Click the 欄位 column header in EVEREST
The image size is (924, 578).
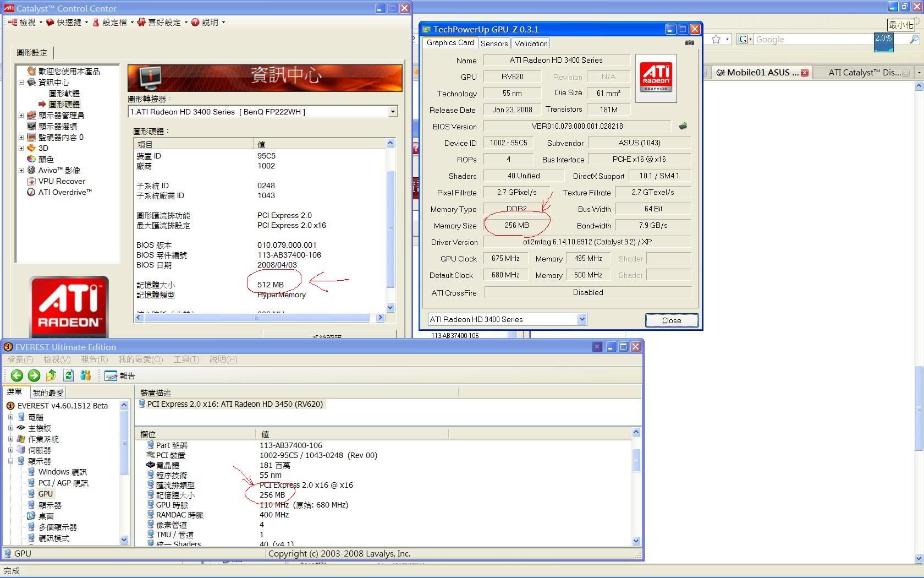196,434
